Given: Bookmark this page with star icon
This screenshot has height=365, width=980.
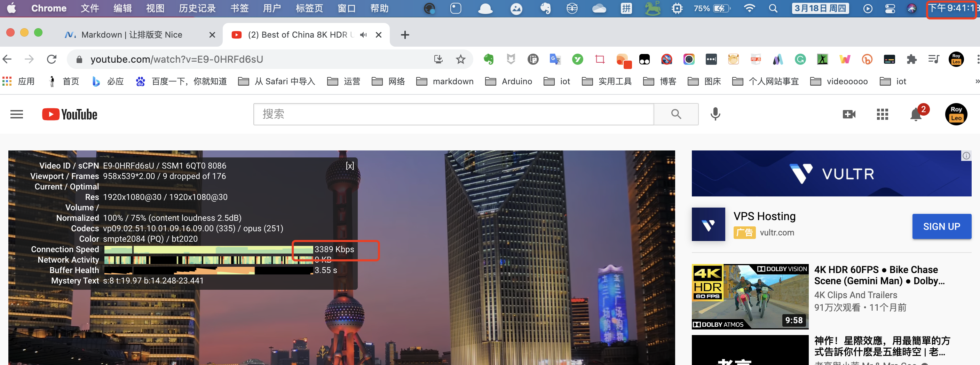Looking at the screenshot, I should coord(460,59).
